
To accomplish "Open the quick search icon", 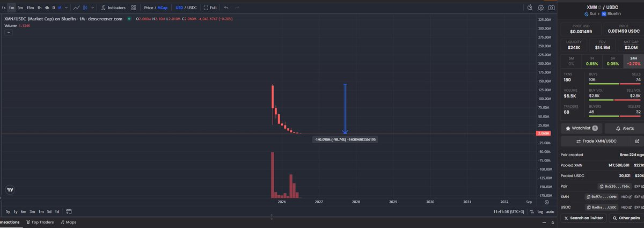I will 529,8.
